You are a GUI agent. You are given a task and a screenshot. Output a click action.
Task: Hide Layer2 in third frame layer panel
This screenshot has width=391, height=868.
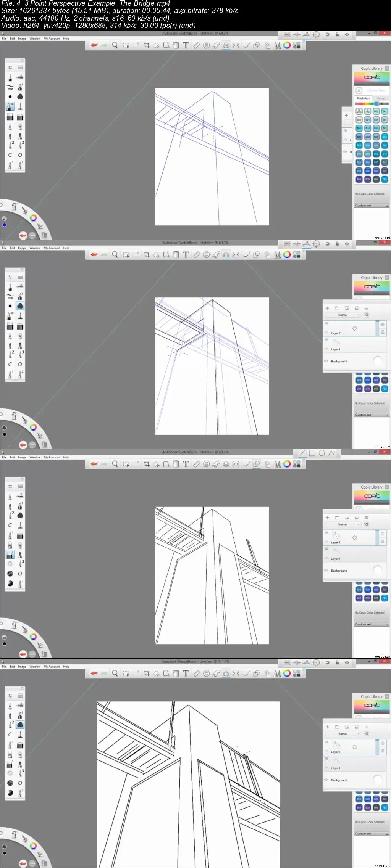point(326,532)
